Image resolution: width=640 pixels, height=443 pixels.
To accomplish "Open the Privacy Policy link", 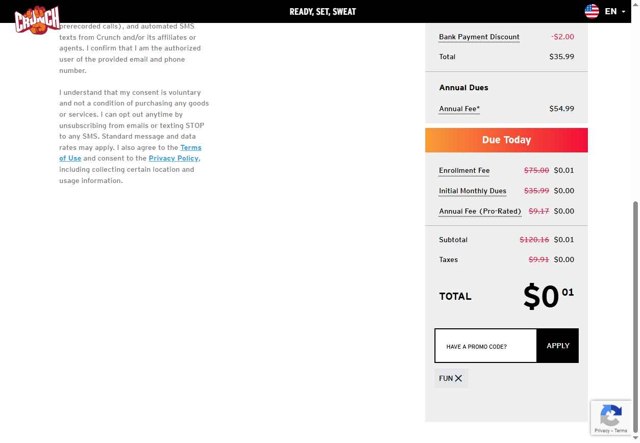I will coord(173,158).
